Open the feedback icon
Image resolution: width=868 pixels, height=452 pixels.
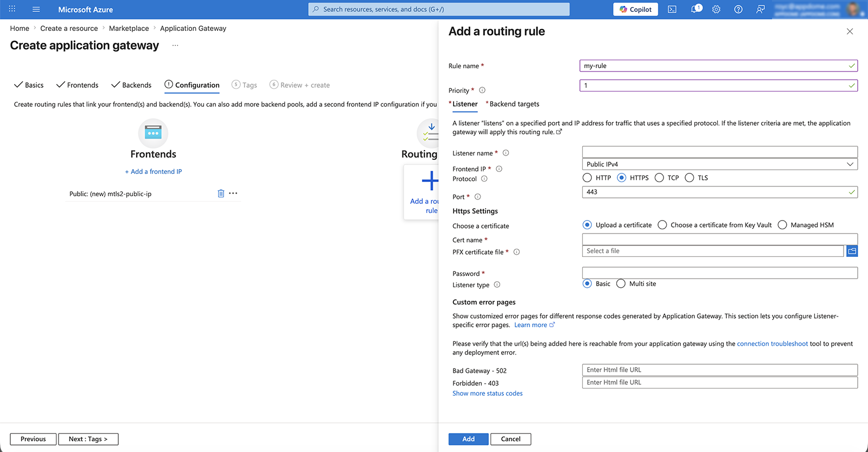click(x=761, y=9)
